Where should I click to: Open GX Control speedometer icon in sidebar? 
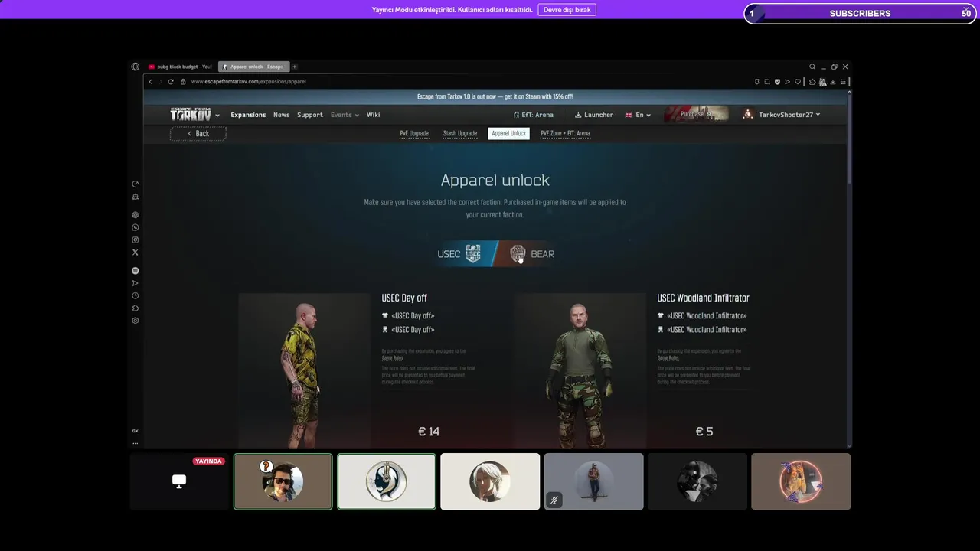click(136, 184)
